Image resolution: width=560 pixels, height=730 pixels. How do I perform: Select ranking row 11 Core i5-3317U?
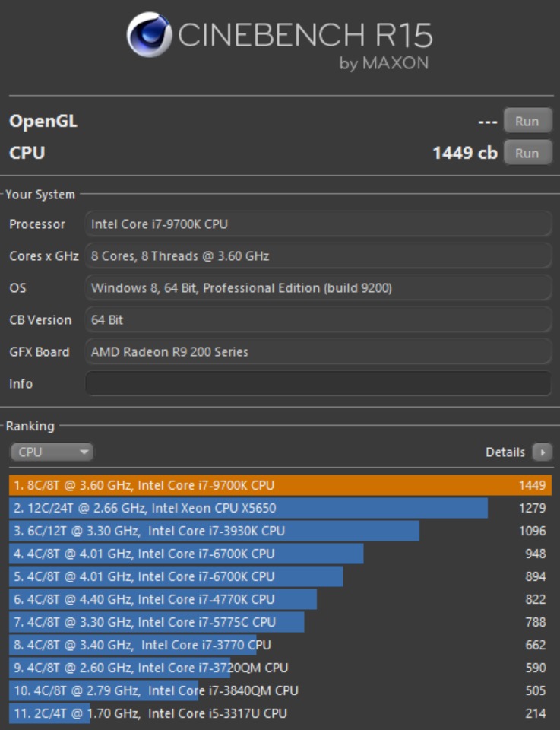pyautogui.click(x=280, y=713)
